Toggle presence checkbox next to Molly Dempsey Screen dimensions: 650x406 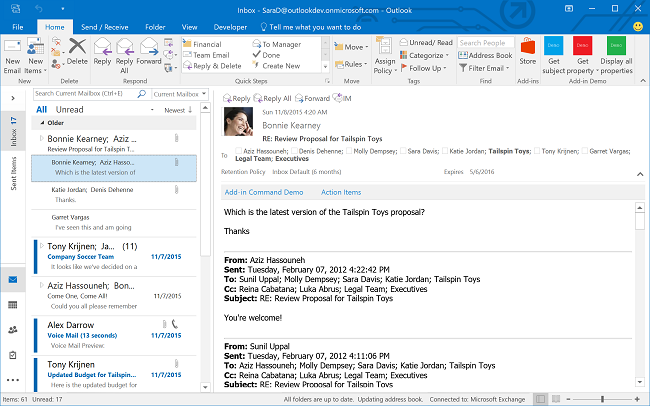click(347, 153)
